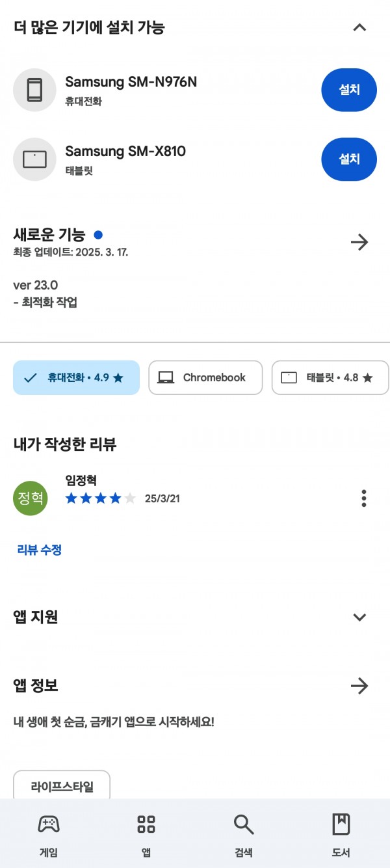
Task: Open the 도서 bookmark icon tab
Action: click(341, 824)
